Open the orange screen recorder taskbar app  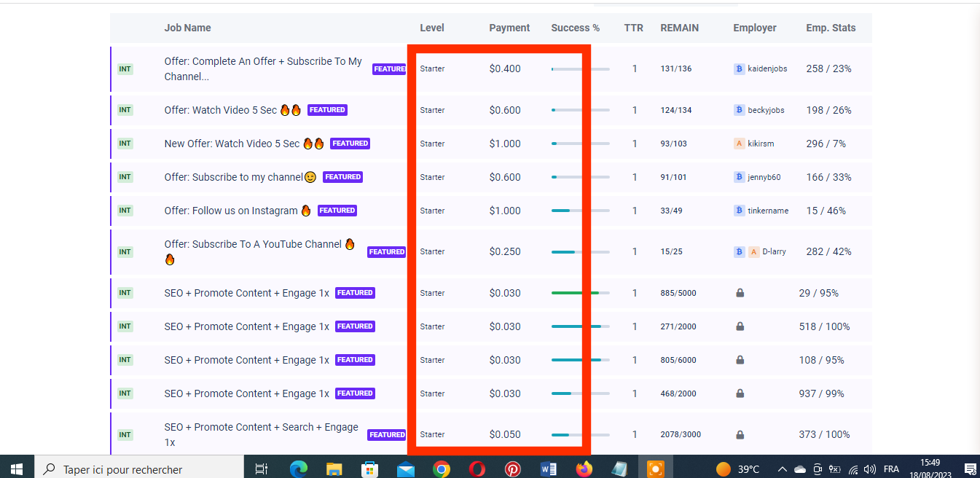[x=655, y=469]
